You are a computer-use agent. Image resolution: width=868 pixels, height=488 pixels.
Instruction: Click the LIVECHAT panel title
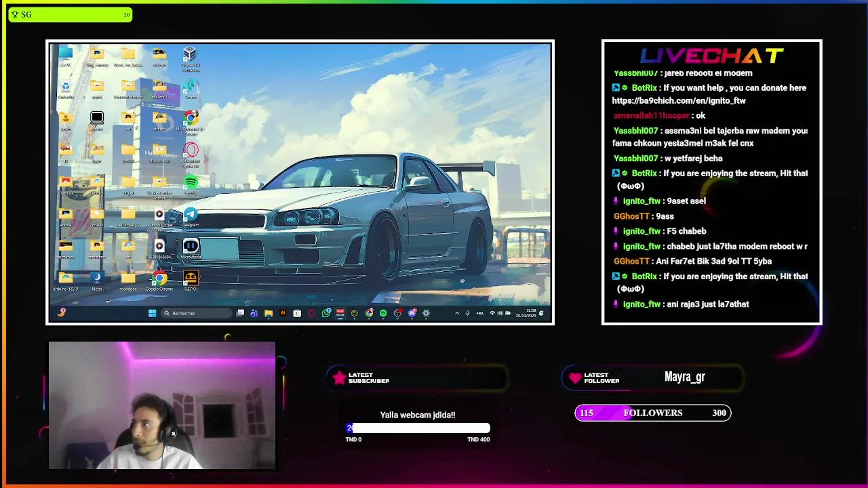(x=712, y=56)
